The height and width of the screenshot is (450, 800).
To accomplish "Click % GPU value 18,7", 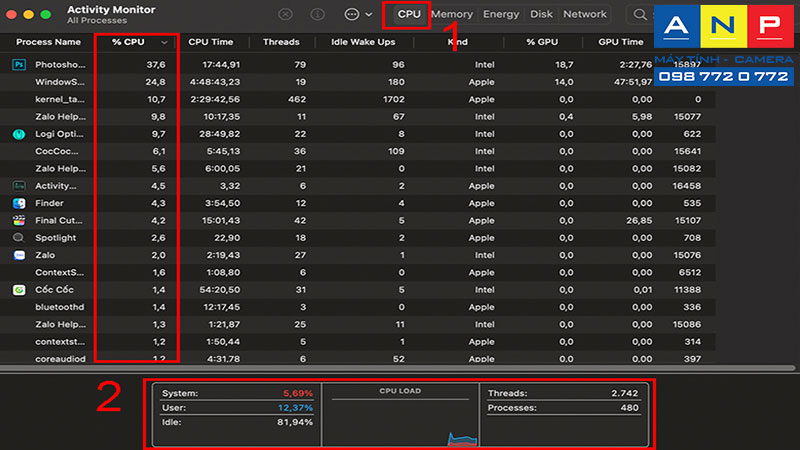I will [x=564, y=65].
